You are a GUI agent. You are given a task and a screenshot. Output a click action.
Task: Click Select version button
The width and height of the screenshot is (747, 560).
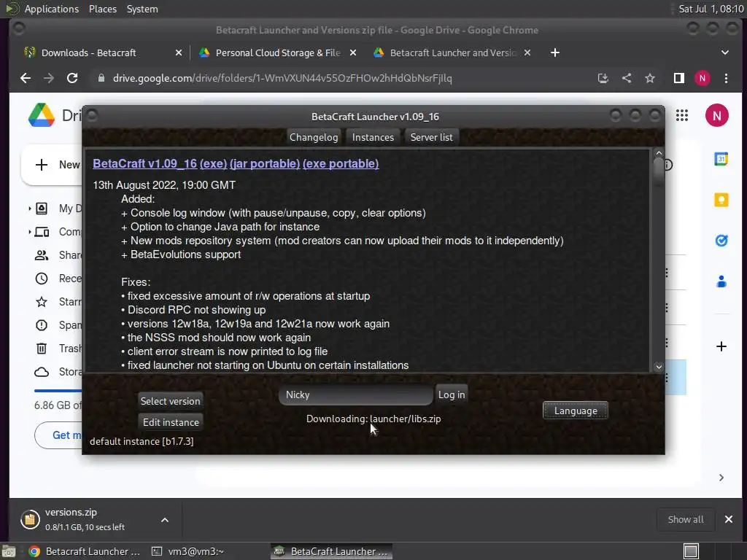pyautogui.click(x=170, y=401)
